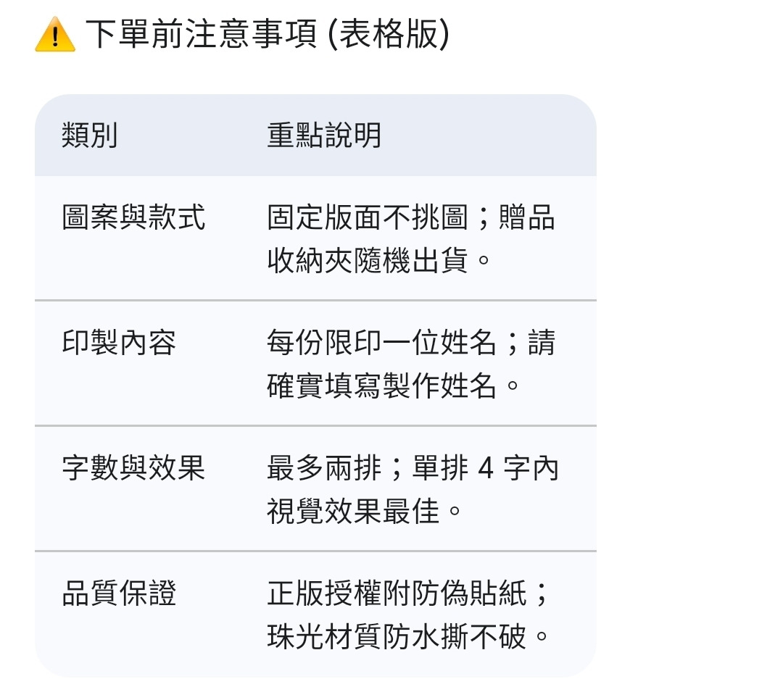The height and width of the screenshot is (700, 783).
Task: Click the phrase 固定版面不挑圖
Action: pos(368,217)
